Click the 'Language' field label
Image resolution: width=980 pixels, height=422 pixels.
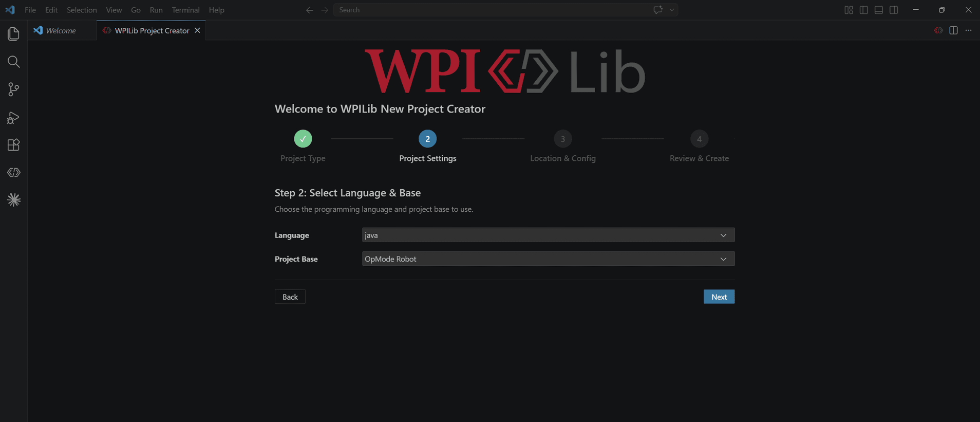[x=292, y=235]
